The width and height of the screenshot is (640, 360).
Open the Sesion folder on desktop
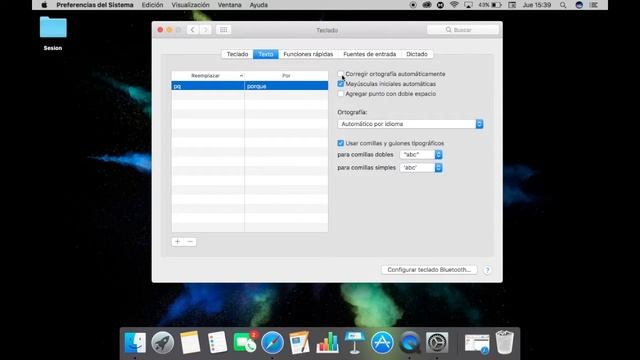53,27
